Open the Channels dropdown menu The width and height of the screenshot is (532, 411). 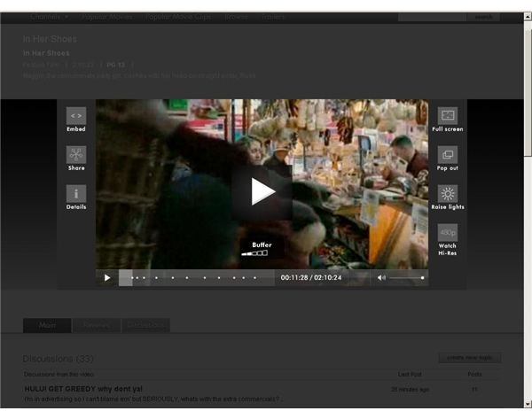[50, 17]
